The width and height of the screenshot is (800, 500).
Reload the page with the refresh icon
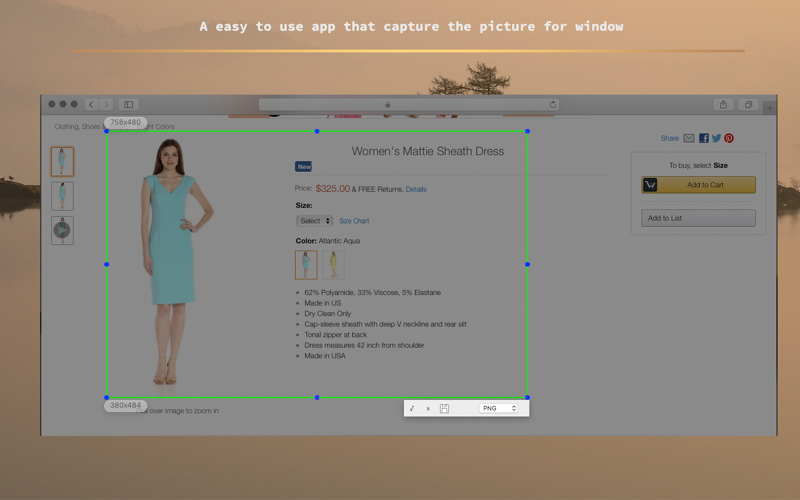point(553,105)
